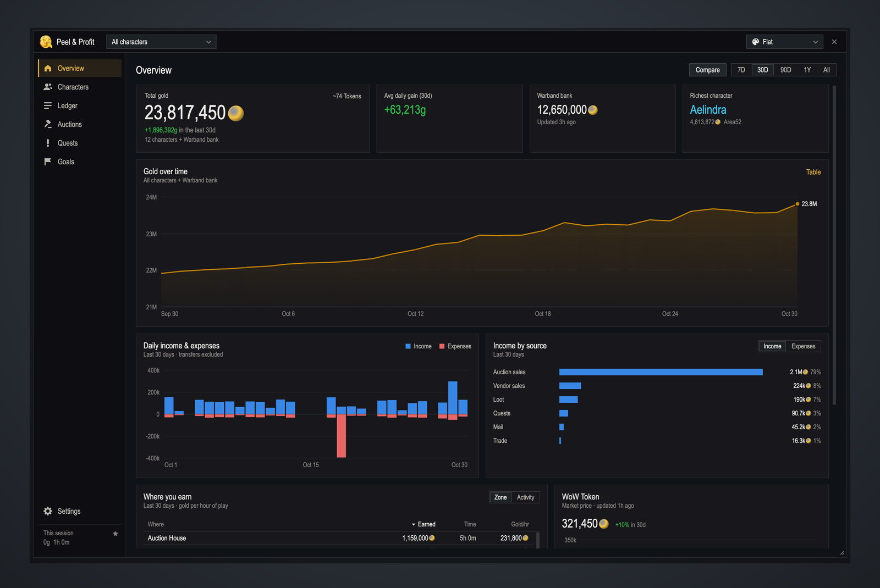Click the 23.8M endpoint on gold chart
This screenshot has height=588, width=880.
[x=798, y=204]
